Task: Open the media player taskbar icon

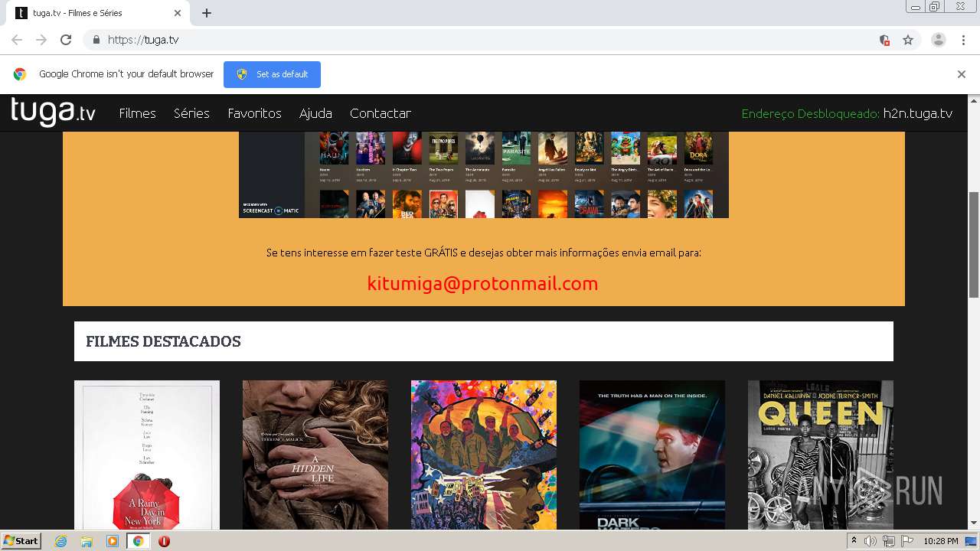Action: [x=113, y=541]
